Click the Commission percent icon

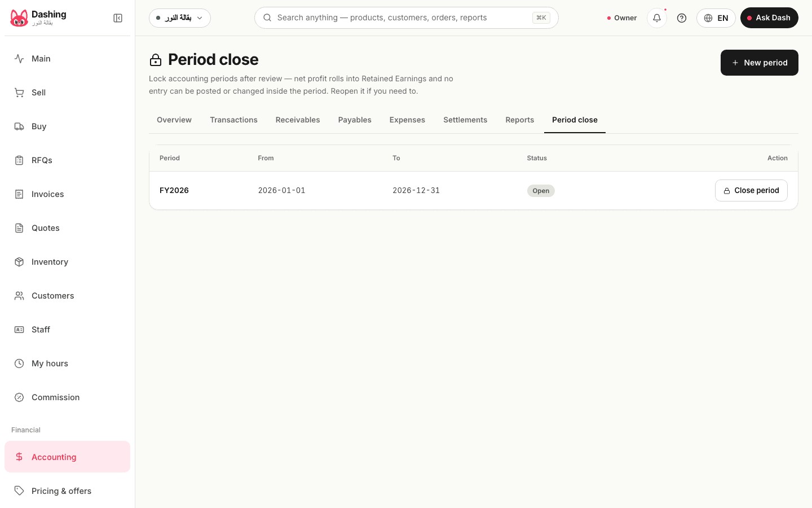click(x=19, y=397)
